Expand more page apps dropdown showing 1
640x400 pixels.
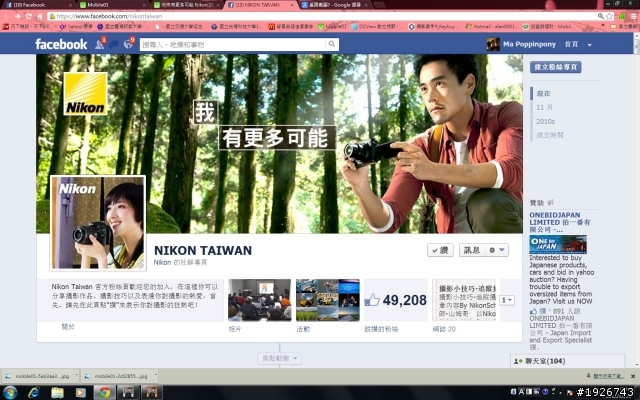[507, 300]
